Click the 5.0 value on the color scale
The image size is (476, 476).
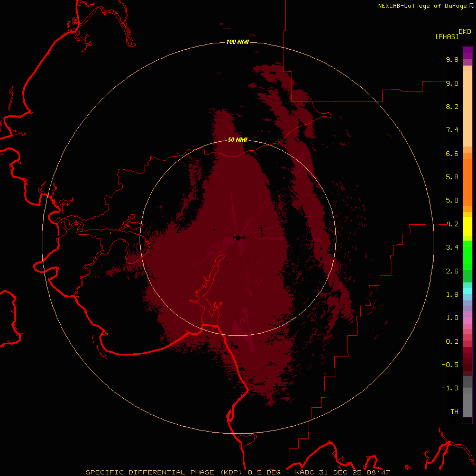452,200
